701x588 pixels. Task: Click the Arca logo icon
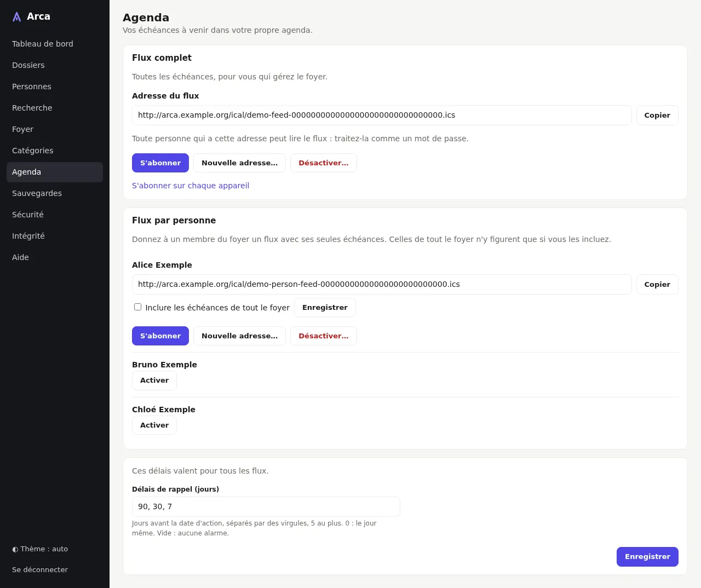click(17, 17)
